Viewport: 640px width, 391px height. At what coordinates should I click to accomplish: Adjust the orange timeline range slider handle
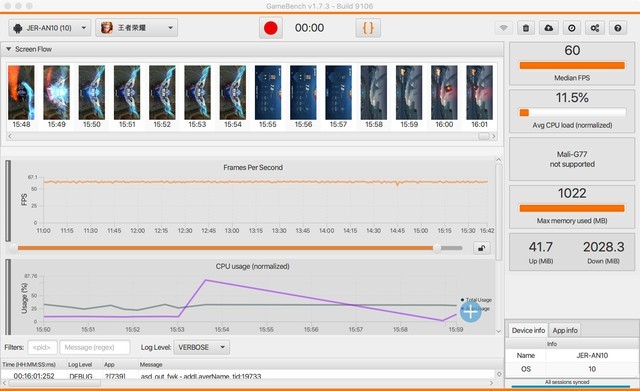click(437, 248)
